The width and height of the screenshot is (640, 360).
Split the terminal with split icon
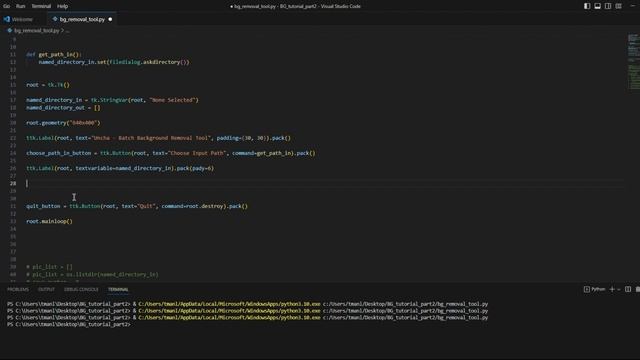628,289
